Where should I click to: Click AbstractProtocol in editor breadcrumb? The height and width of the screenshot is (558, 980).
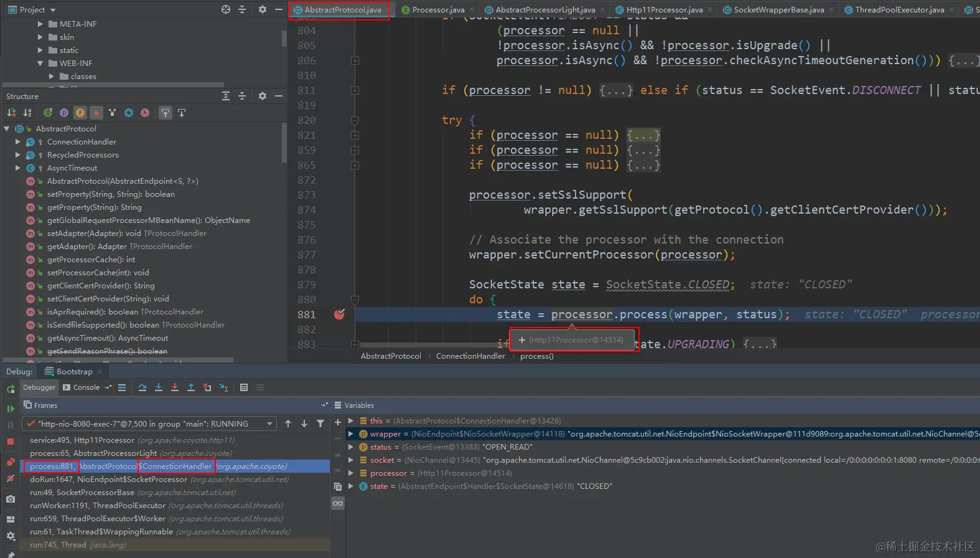click(391, 356)
